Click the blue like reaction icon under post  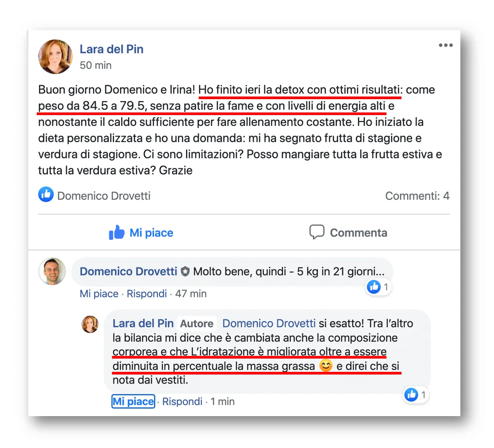tap(46, 194)
